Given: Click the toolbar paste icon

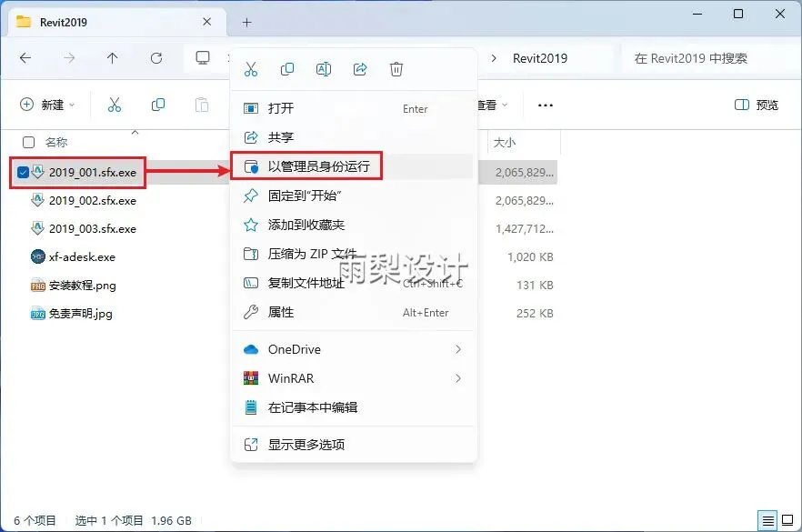Looking at the screenshot, I should pyautogui.click(x=202, y=105).
